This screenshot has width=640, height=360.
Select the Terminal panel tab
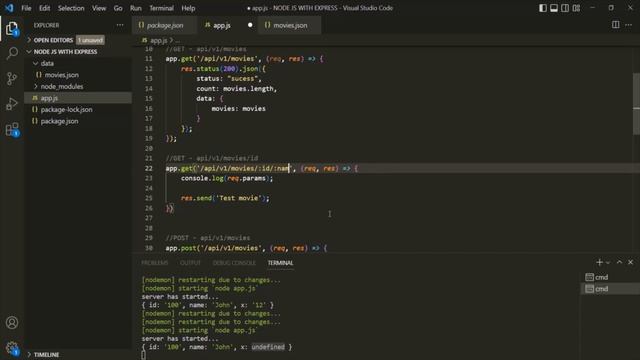pos(280,263)
